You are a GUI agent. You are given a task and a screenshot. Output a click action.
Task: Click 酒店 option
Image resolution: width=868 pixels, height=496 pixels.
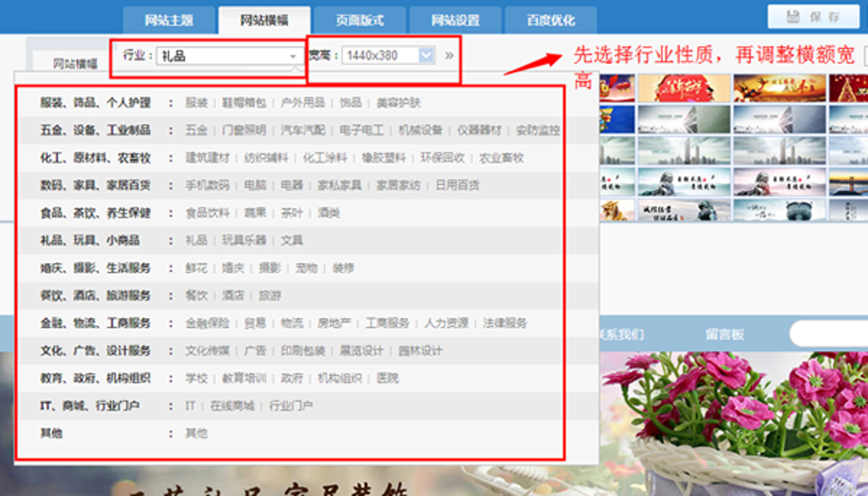click(x=233, y=296)
